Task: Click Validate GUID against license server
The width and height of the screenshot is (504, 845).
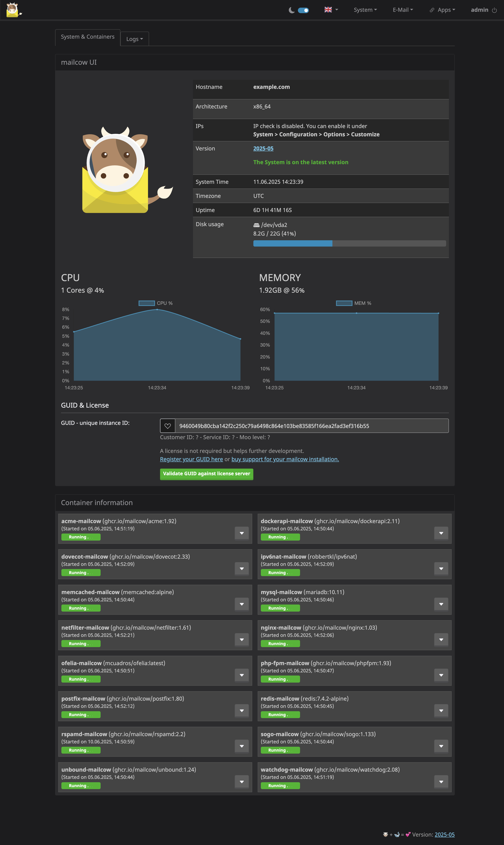Action: (x=207, y=474)
